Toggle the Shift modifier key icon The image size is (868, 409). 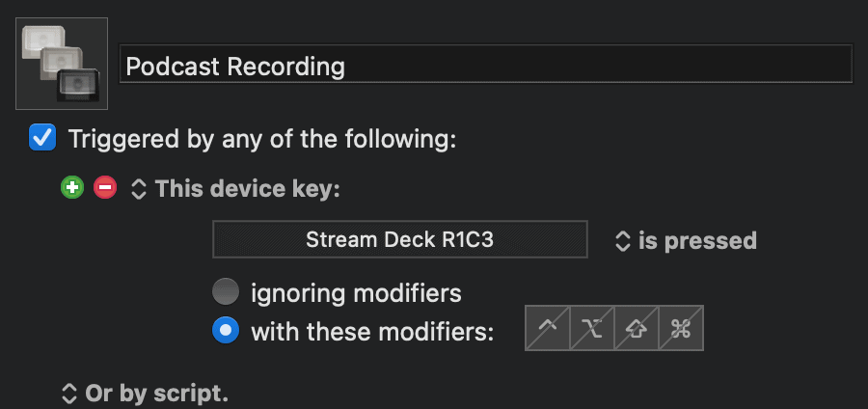(637, 328)
